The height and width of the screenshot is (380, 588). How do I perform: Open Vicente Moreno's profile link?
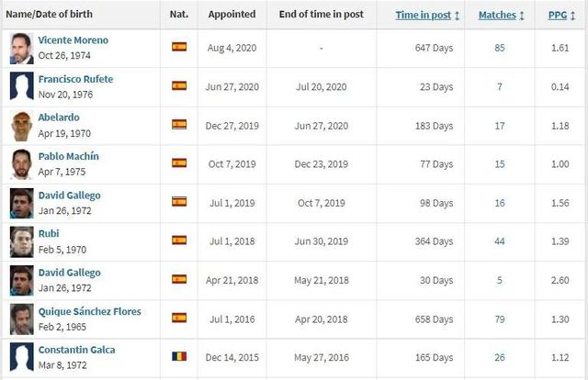pos(73,40)
